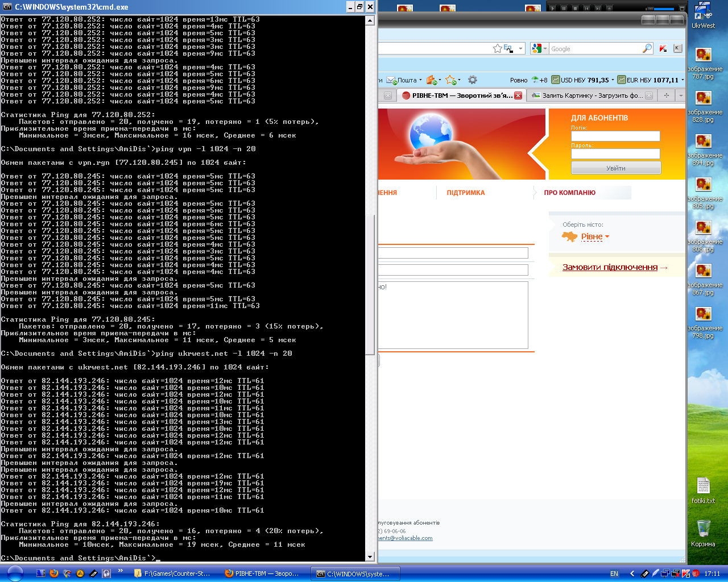Image resolution: width=728 pixels, height=582 pixels.
Task: Bookmark the page with the star icon
Action: coord(498,48)
